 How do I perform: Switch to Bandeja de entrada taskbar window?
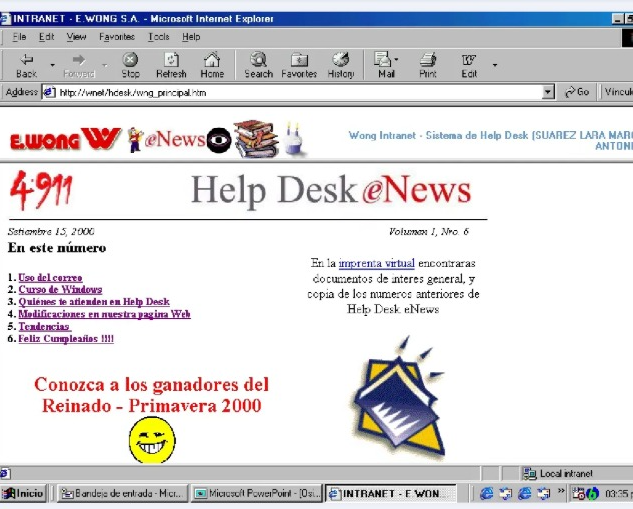click(122, 494)
